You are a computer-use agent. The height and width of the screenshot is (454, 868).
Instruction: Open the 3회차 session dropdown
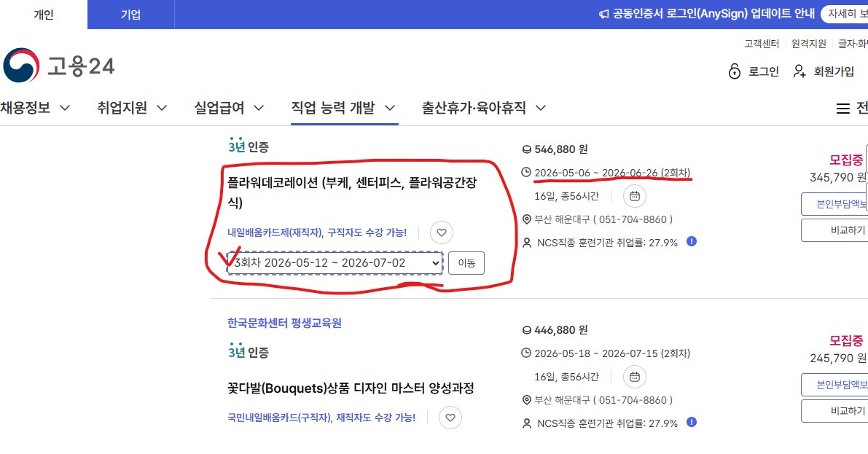335,262
